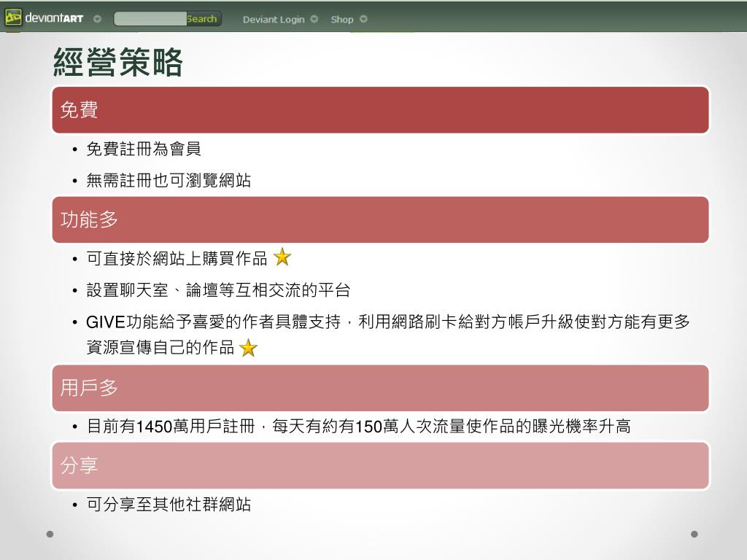The width and height of the screenshot is (747, 560).
Task: Click the 分享 section header bar
Action: pos(380,466)
